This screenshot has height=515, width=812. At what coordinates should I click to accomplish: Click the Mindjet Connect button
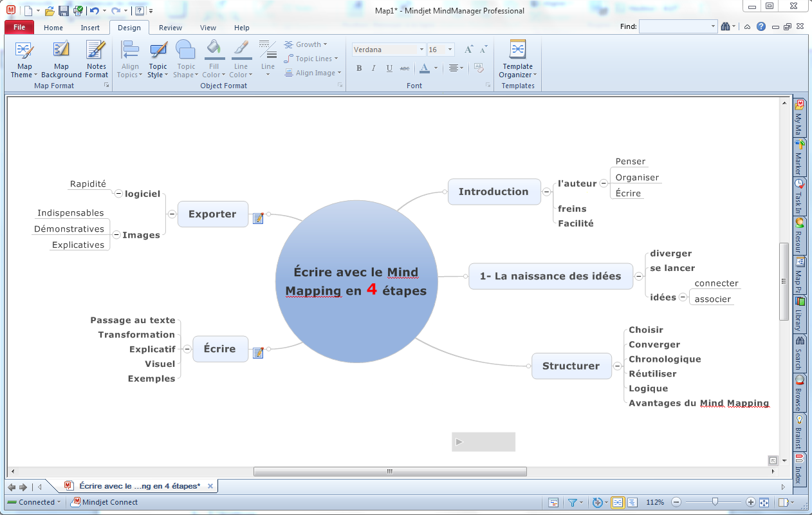point(105,502)
